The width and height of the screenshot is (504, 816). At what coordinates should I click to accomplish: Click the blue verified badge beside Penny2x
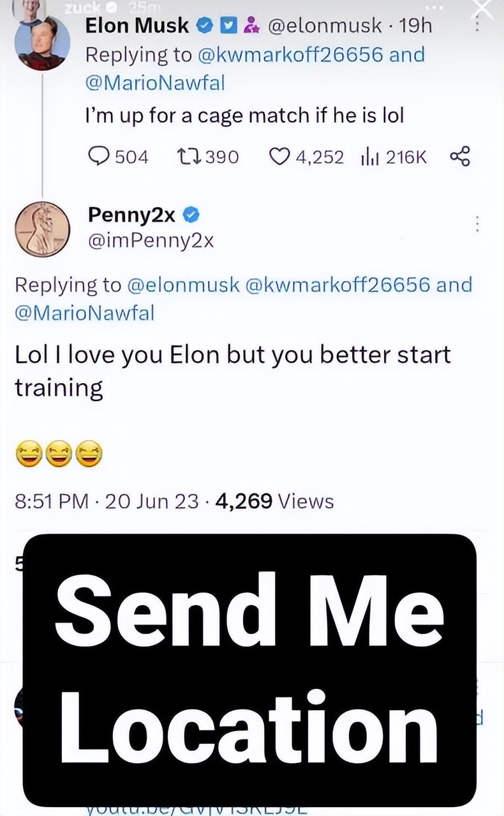click(191, 215)
